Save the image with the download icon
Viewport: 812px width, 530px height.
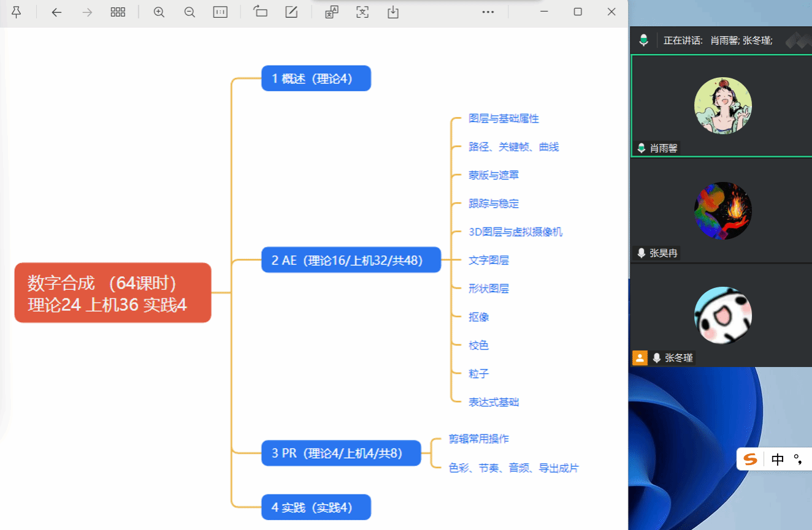tap(393, 12)
